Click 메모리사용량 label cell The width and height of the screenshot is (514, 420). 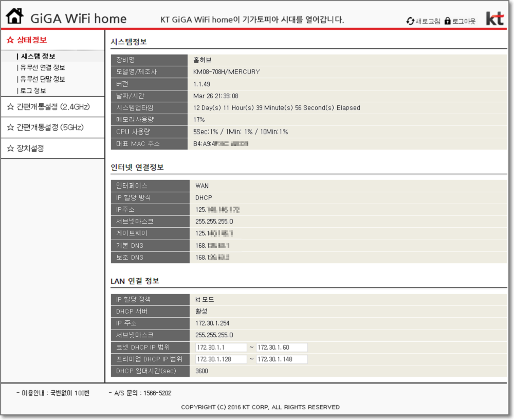pos(149,120)
